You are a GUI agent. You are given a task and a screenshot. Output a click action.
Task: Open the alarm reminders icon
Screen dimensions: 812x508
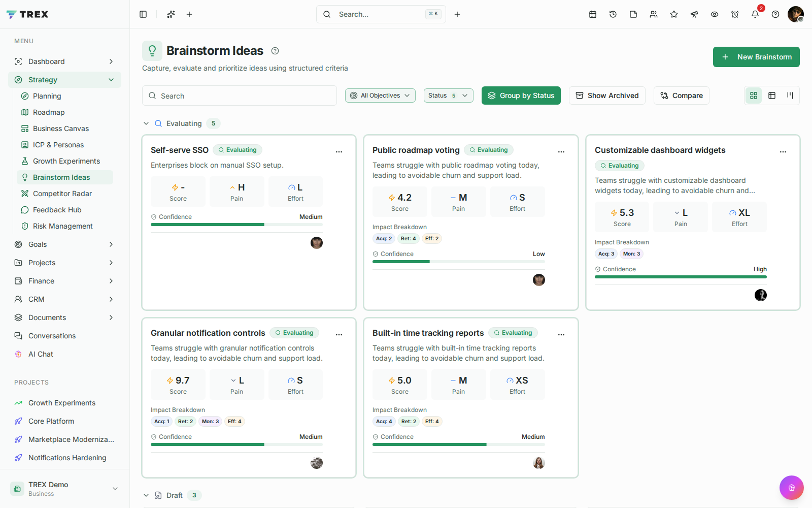pyautogui.click(x=735, y=14)
